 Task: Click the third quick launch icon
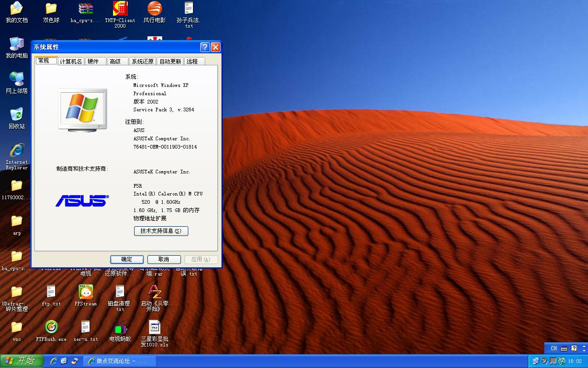click(74, 361)
